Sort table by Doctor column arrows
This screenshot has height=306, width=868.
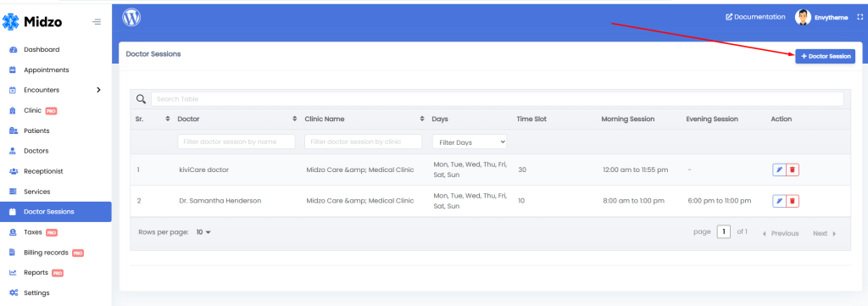coord(294,119)
